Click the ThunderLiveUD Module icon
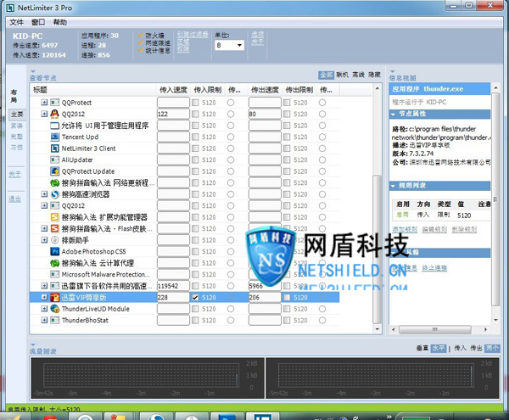The height and width of the screenshot is (420, 509). point(55,309)
